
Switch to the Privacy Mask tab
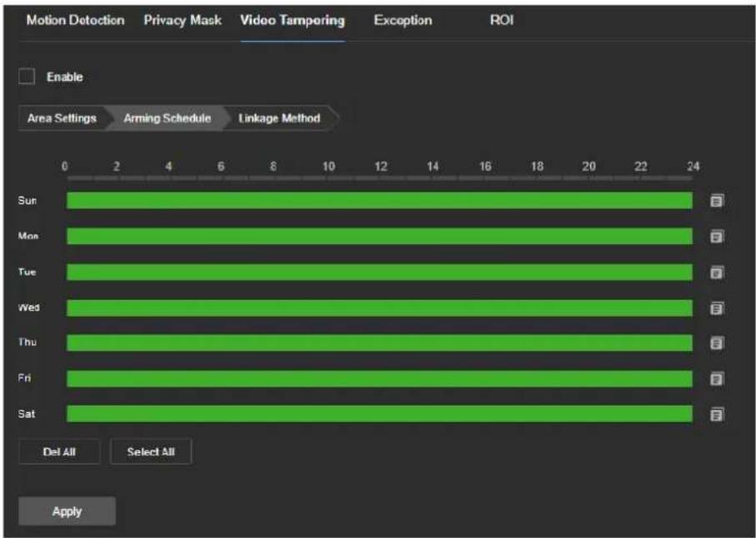(x=183, y=20)
